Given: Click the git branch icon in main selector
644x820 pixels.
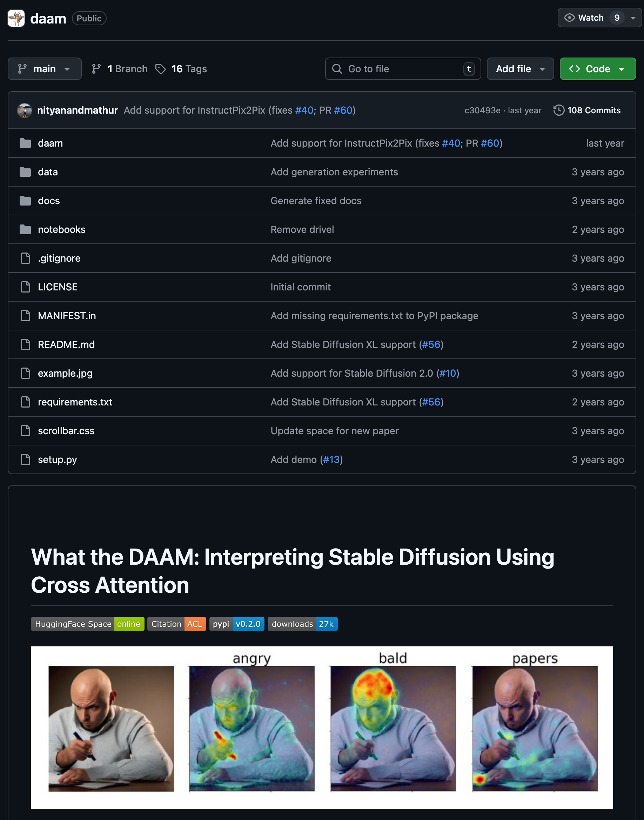Looking at the screenshot, I should (22, 69).
